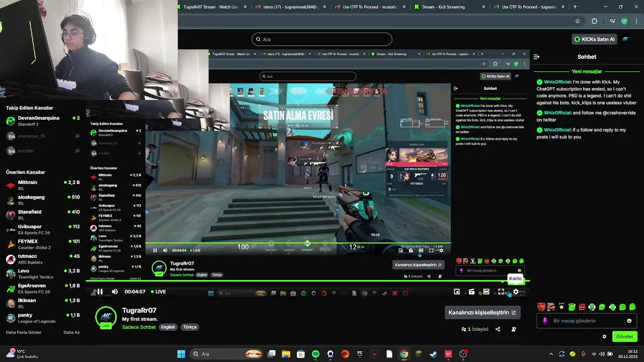Screen dimensions: 644x362
Task: Open emoji picker in chat input
Action: 629,321
